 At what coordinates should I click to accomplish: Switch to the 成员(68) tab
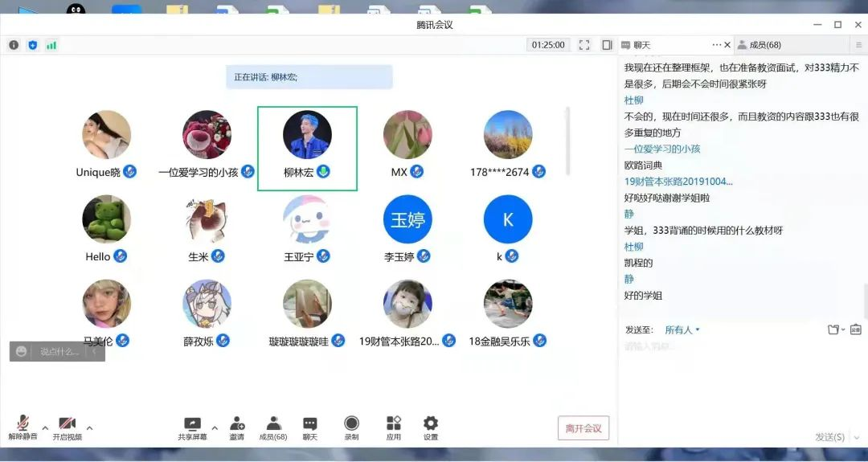(x=764, y=45)
